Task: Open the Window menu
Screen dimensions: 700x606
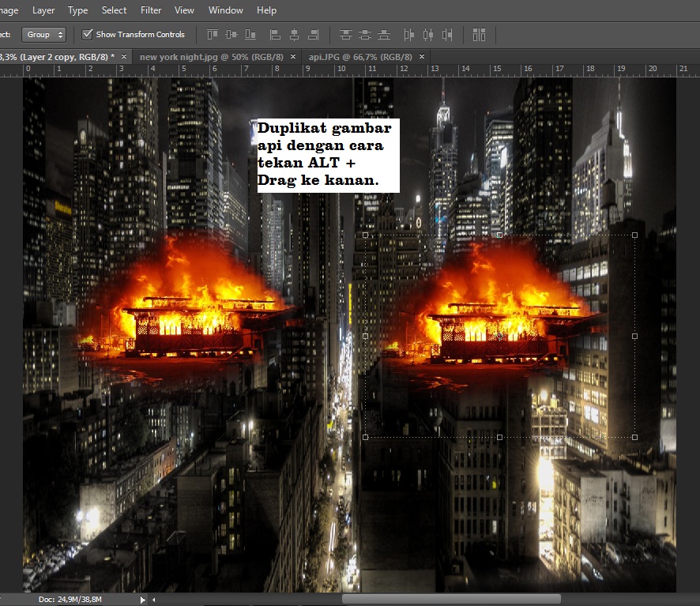Action: coord(226,10)
